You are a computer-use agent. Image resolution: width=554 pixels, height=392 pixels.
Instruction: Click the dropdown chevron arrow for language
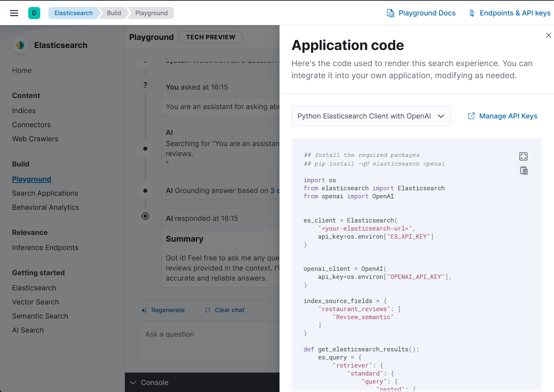click(441, 116)
